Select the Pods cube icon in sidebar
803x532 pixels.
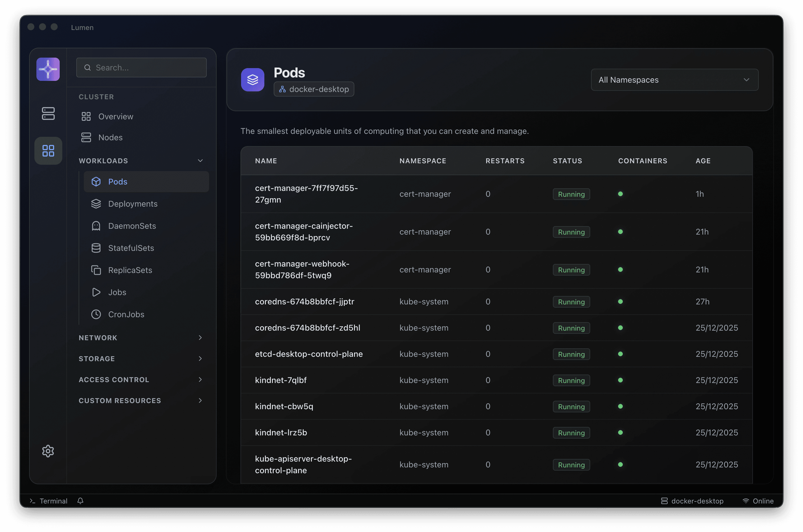(96, 182)
